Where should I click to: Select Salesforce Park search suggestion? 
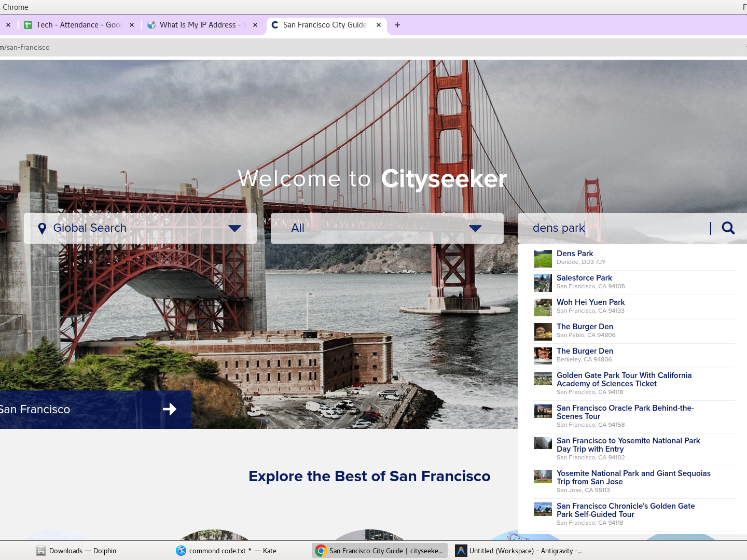(x=584, y=278)
